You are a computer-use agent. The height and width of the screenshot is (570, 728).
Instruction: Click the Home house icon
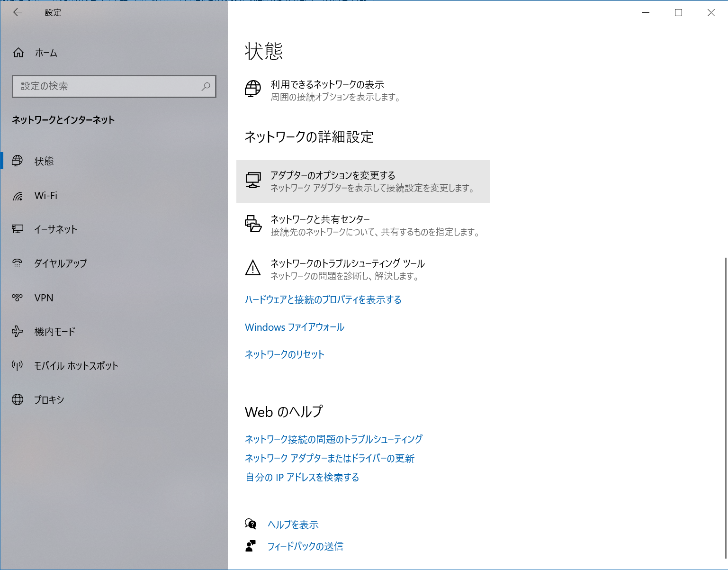pyautogui.click(x=18, y=53)
